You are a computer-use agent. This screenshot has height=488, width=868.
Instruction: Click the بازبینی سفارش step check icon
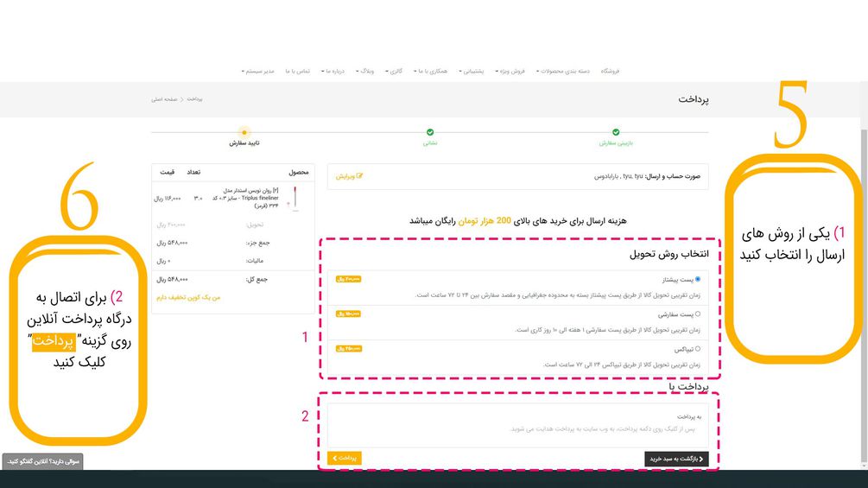point(616,132)
